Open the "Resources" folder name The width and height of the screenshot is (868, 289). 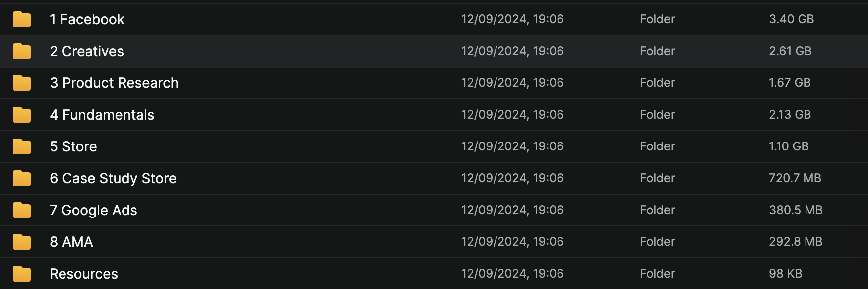(x=84, y=274)
